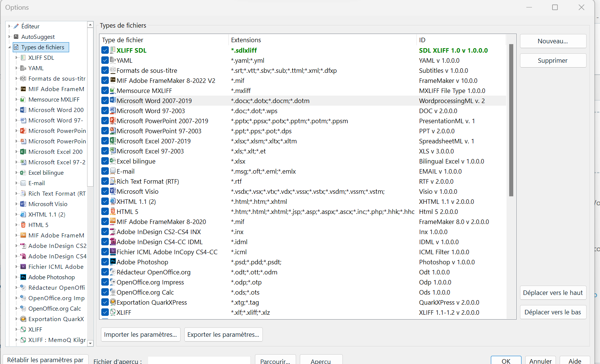Expand the HTML 5 tree node
This screenshot has width=600, height=364.
16,225
